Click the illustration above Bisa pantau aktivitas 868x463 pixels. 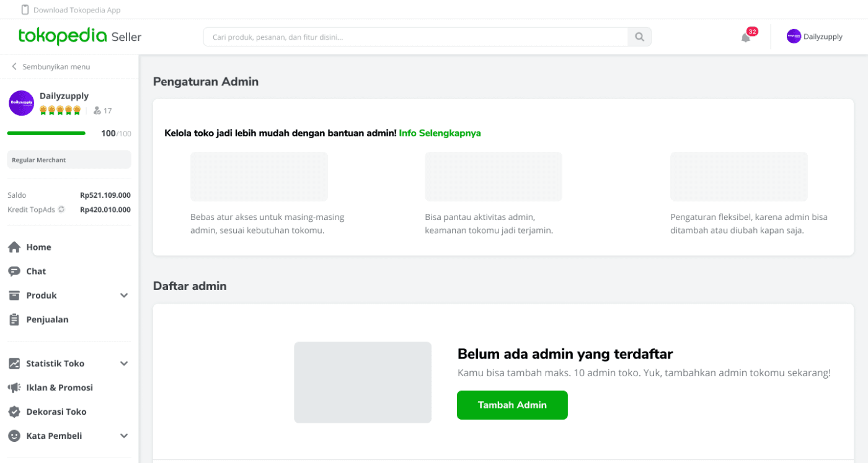[494, 177]
